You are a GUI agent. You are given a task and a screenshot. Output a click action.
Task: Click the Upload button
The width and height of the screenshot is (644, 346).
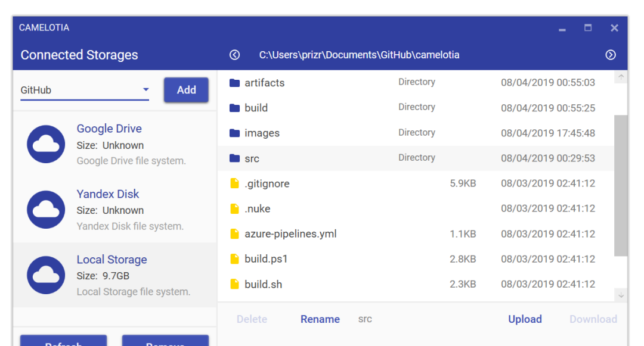[525, 319]
